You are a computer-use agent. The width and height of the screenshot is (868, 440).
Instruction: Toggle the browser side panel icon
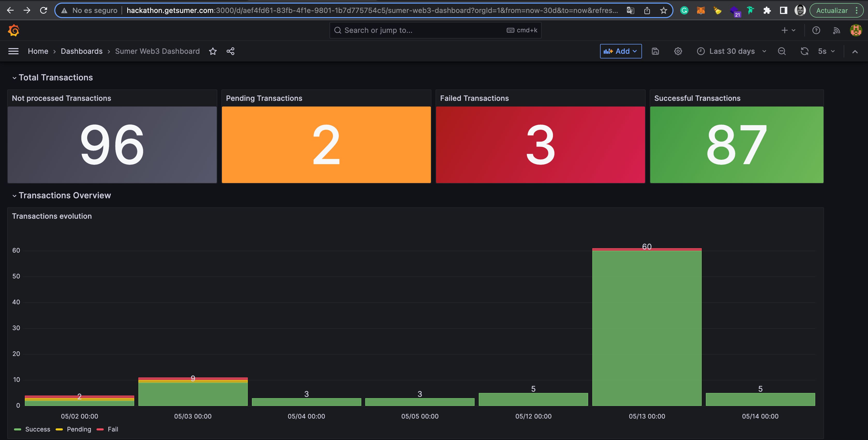pos(783,10)
